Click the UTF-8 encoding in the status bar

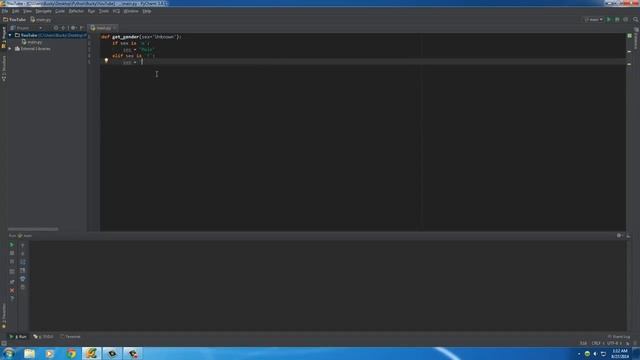(612, 344)
